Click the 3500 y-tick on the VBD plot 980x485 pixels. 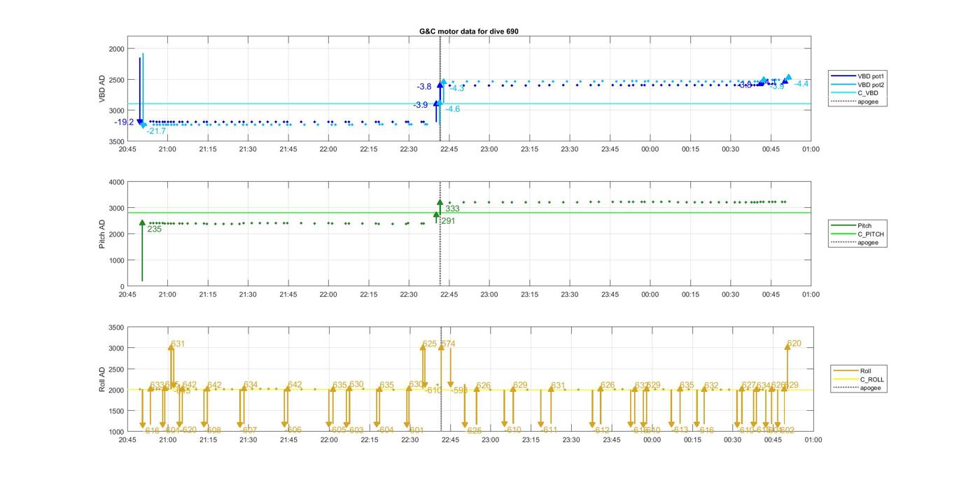click(115, 141)
